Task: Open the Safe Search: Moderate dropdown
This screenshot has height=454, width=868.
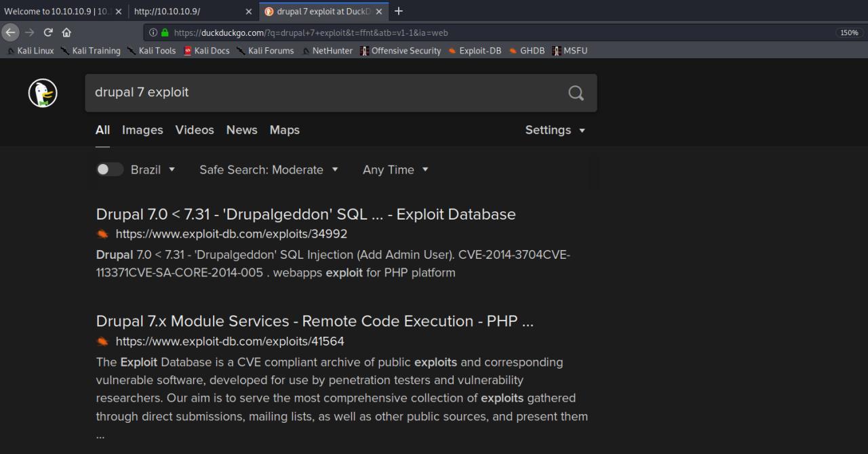Action: (269, 170)
